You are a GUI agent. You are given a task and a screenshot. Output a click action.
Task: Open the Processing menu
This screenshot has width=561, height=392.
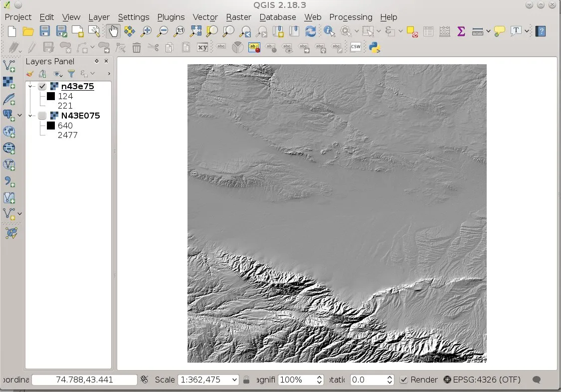coord(351,17)
